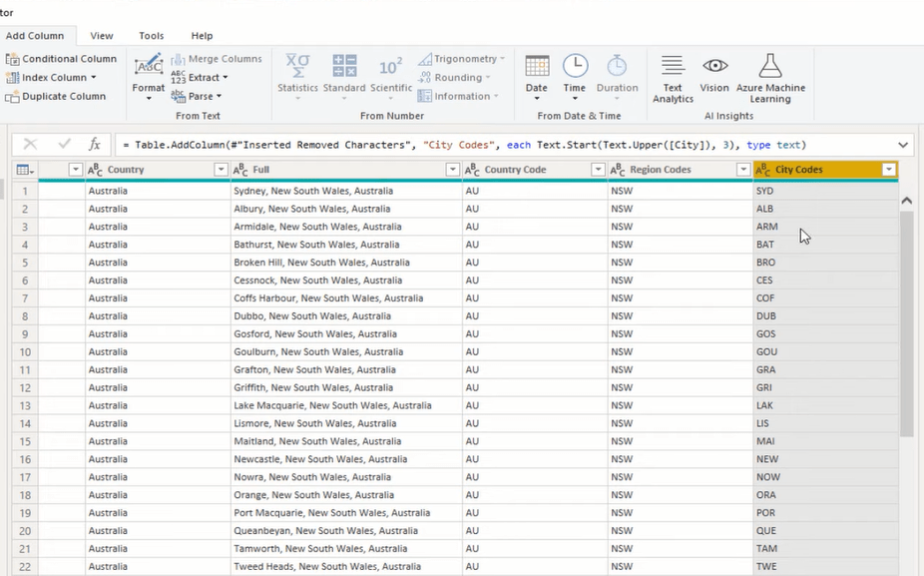Open filter dropdown of the first partially hidden column
Screen dimensions: 924x576
pyautogui.click(x=76, y=170)
